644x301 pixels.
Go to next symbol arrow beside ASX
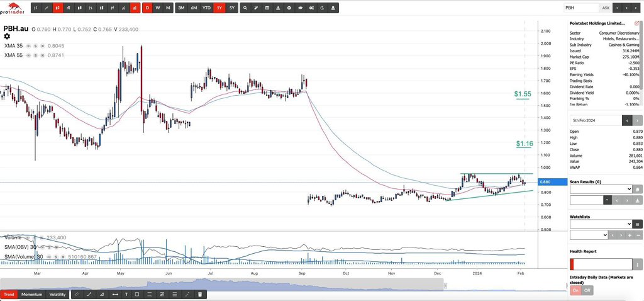[636, 8]
